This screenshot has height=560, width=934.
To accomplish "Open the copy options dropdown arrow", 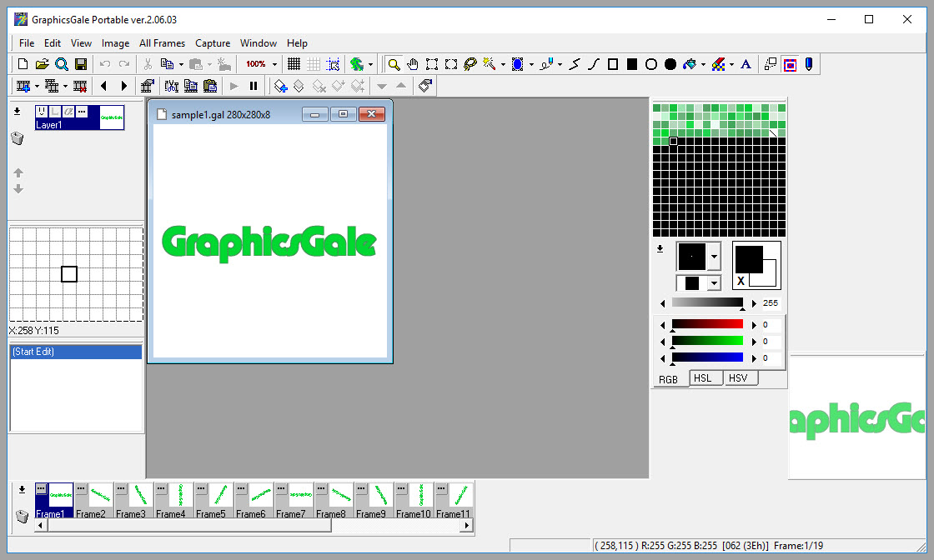I will [181, 64].
